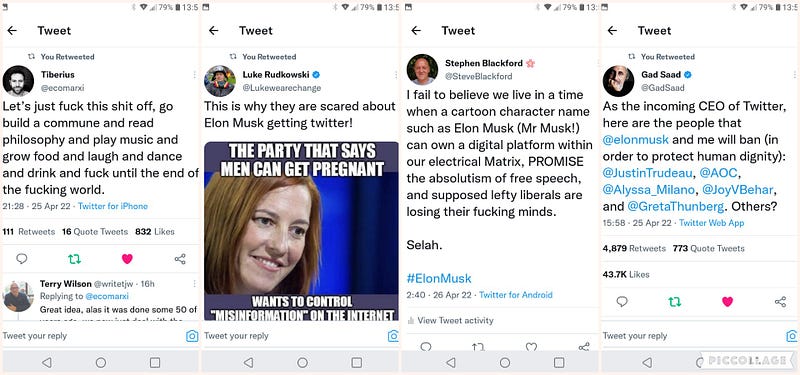Unlike the Tiberius tweet with the heart
Viewport: 800px width, 375px height.
(127, 259)
